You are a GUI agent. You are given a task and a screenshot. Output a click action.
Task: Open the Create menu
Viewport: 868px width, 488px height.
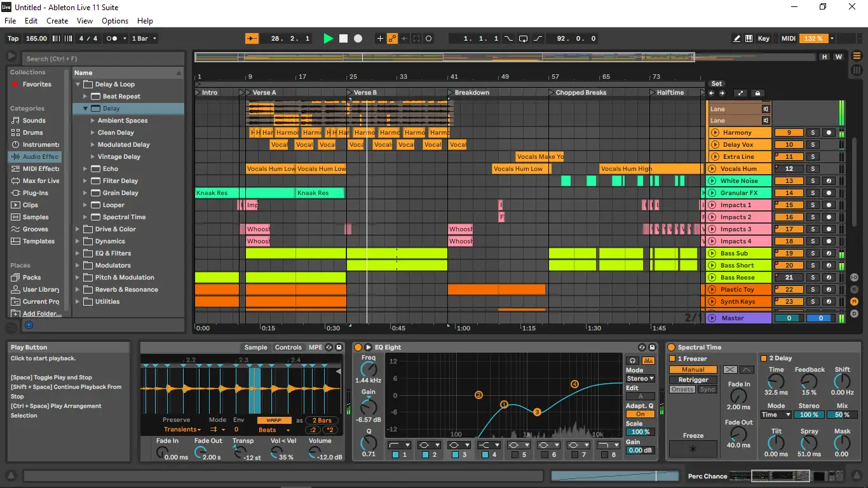[57, 21]
